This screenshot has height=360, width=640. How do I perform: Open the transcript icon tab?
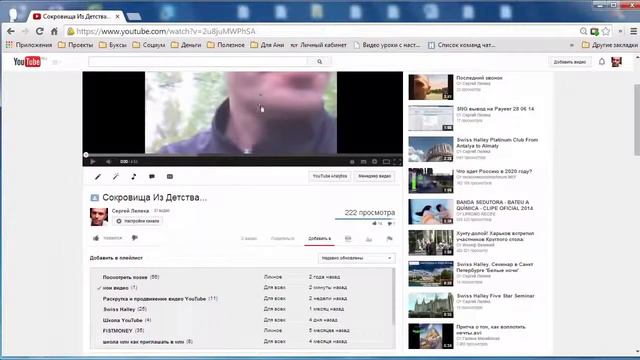tap(348, 238)
